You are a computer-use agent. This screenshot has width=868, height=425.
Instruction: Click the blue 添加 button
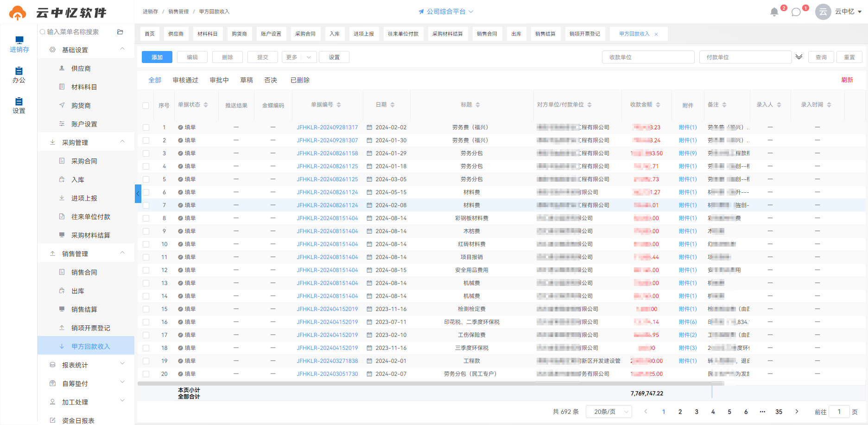[157, 57]
